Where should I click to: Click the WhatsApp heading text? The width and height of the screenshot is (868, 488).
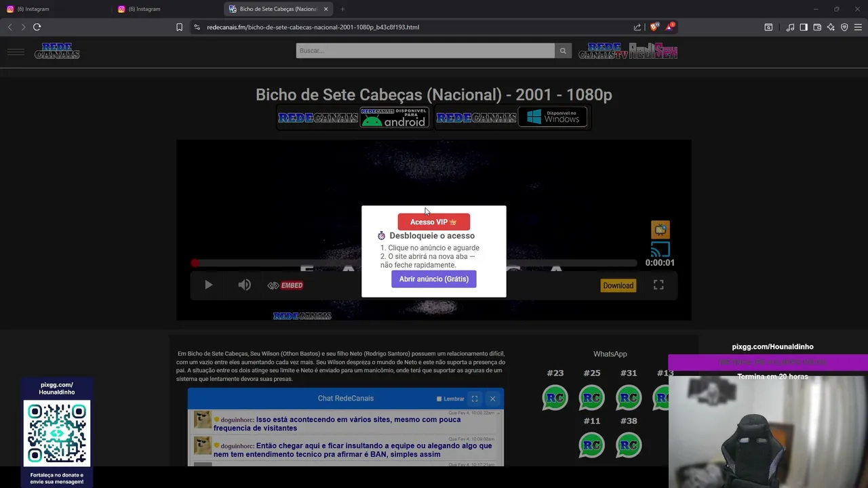610,354
